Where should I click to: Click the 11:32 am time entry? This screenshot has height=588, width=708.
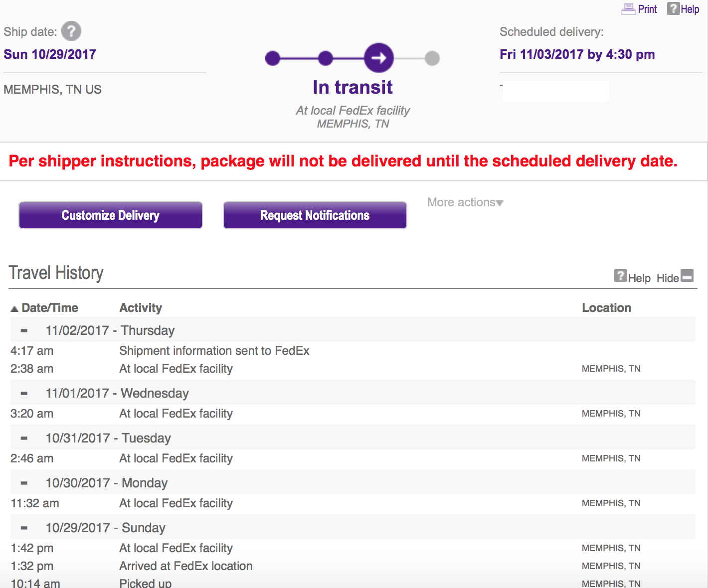[35, 503]
